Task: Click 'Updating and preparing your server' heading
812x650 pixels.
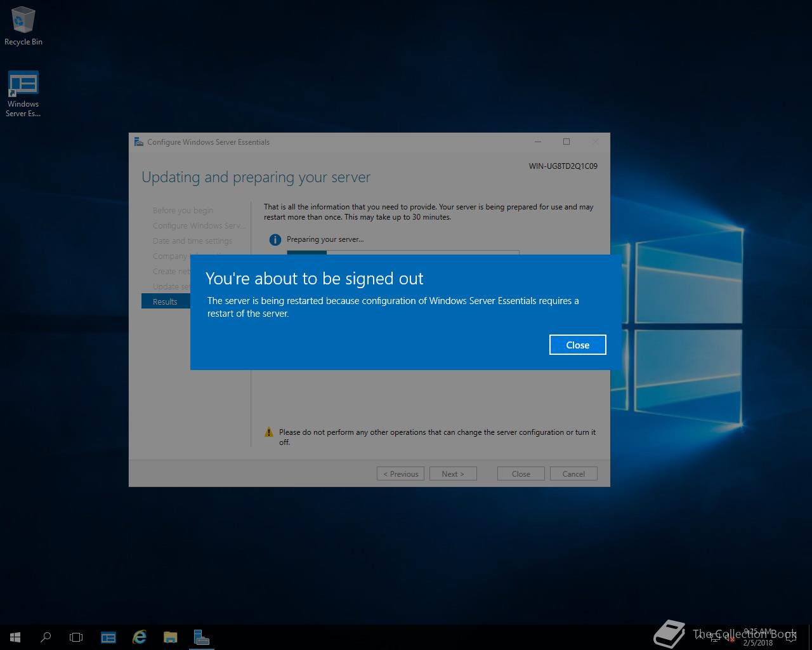Action: tap(256, 177)
